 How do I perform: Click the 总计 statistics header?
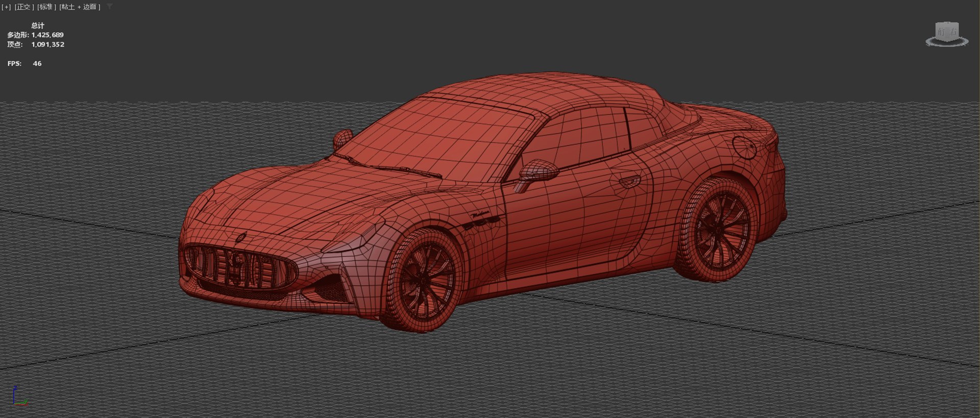(38, 26)
